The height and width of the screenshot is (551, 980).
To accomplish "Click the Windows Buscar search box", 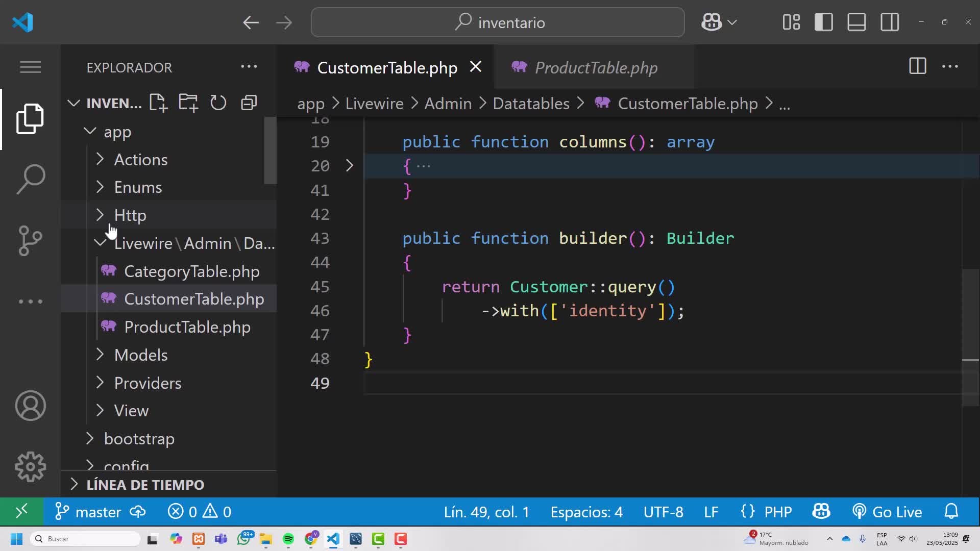I will click(x=85, y=539).
